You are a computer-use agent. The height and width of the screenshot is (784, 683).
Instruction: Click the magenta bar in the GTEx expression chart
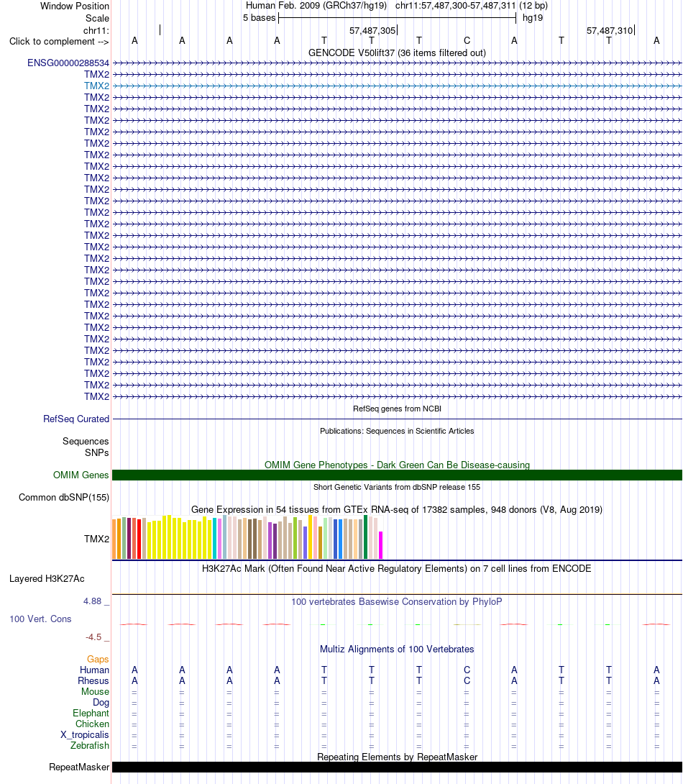[381, 545]
